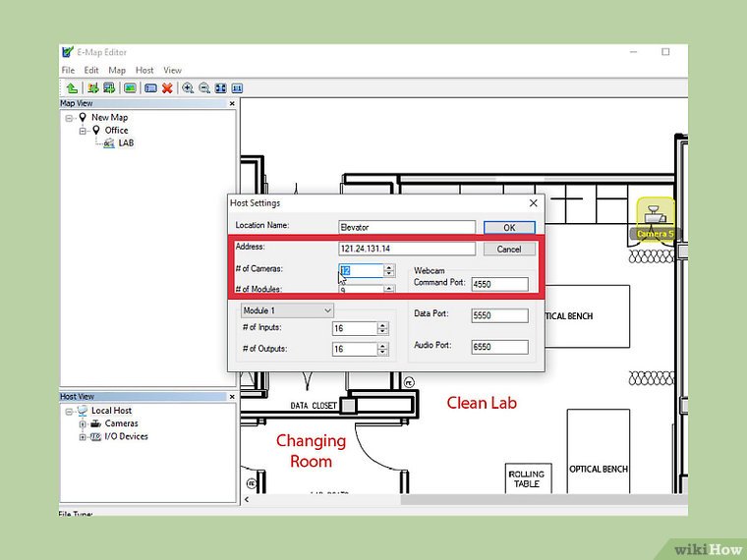Click the Address input field
The height and width of the screenshot is (560, 747).
coord(406,250)
